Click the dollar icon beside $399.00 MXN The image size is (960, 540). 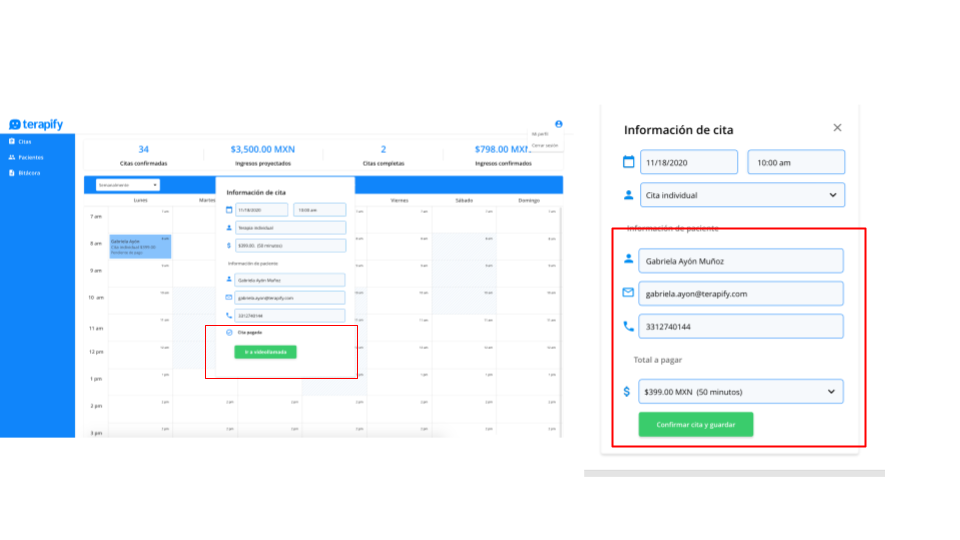(627, 391)
